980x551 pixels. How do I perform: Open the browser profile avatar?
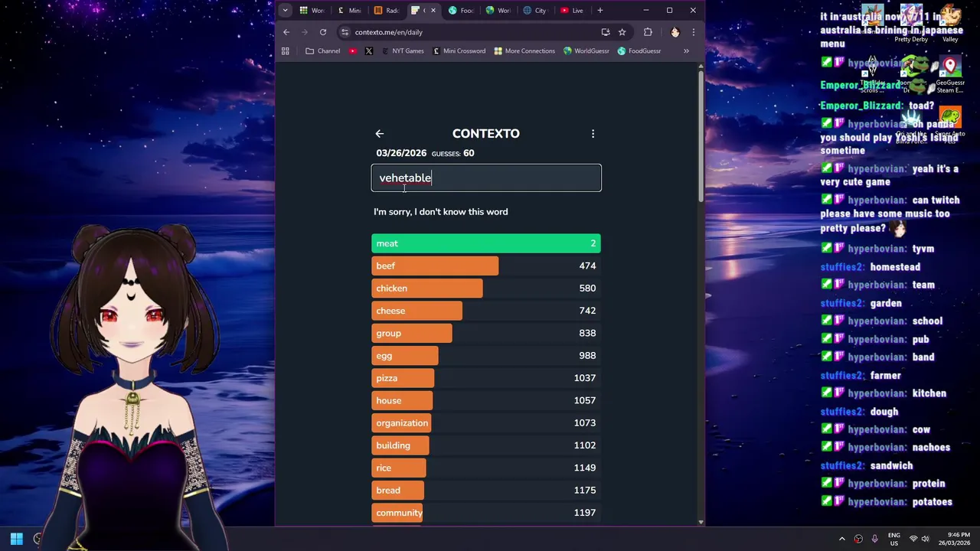(x=675, y=32)
